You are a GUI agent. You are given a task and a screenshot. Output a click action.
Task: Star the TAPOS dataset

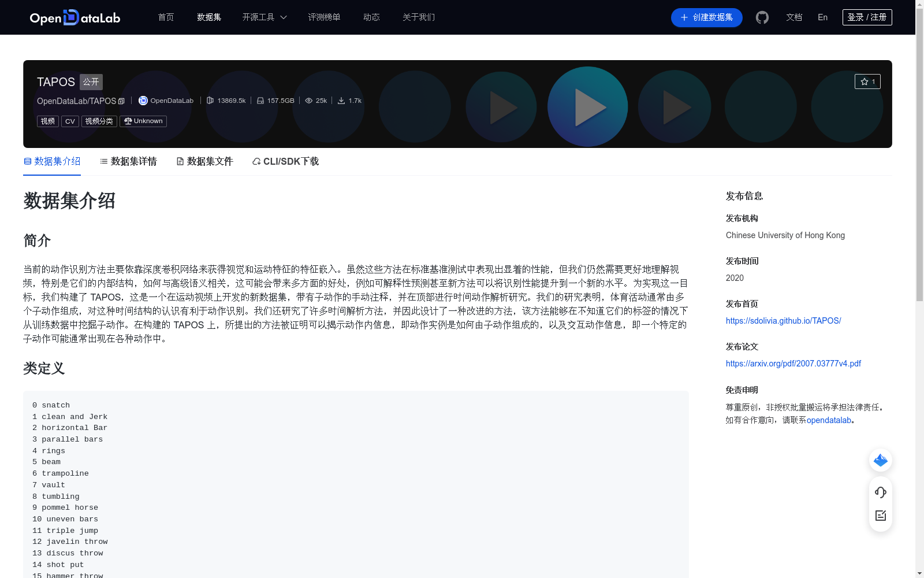(x=867, y=81)
